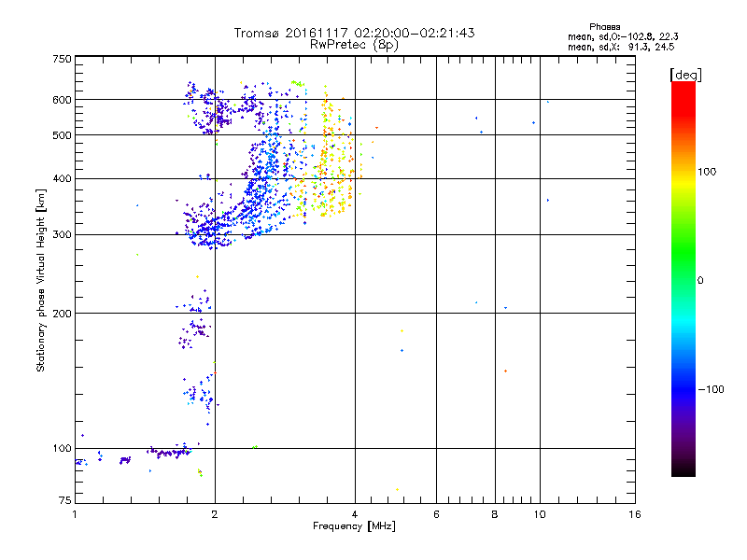Screen dimensions: 747x560
Task: Click the '[deg]' unit label above the colorbar
Action: point(685,75)
